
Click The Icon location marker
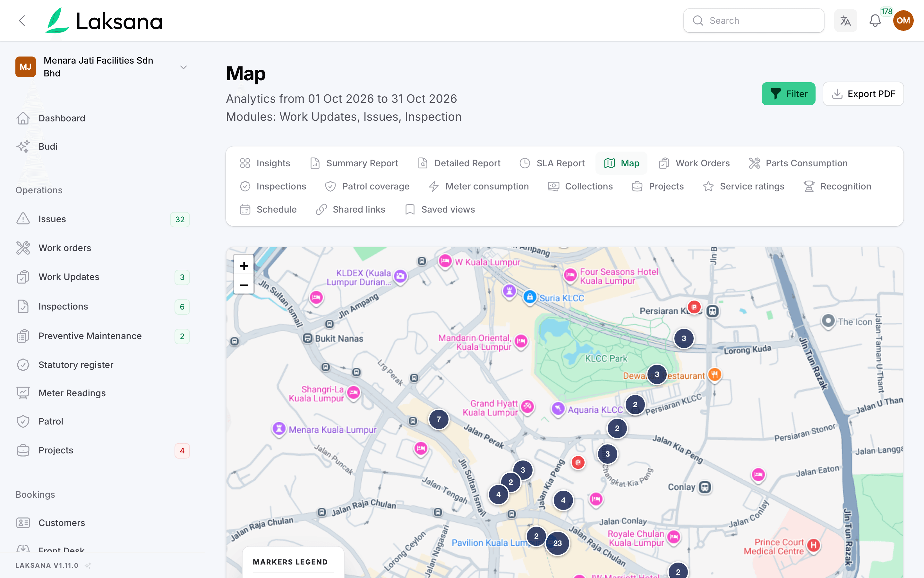(x=828, y=321)
